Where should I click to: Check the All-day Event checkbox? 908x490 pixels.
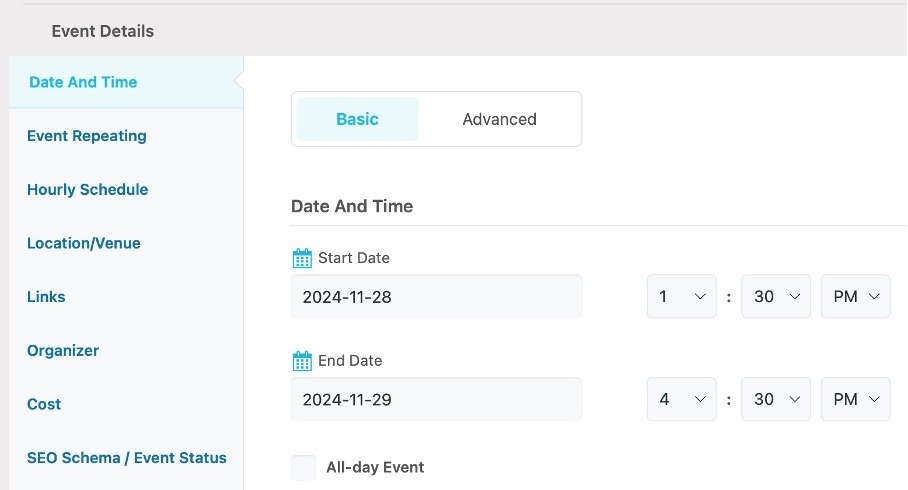coord(303,467)
